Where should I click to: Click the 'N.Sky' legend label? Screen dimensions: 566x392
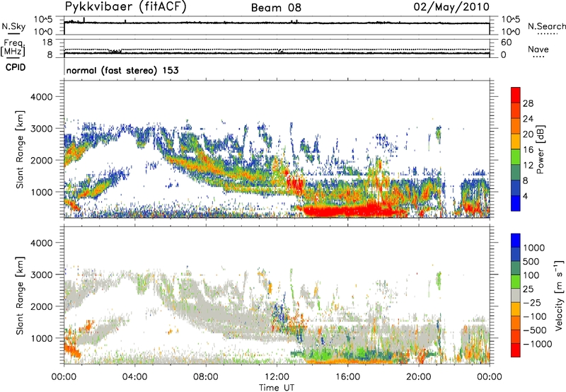13,26
